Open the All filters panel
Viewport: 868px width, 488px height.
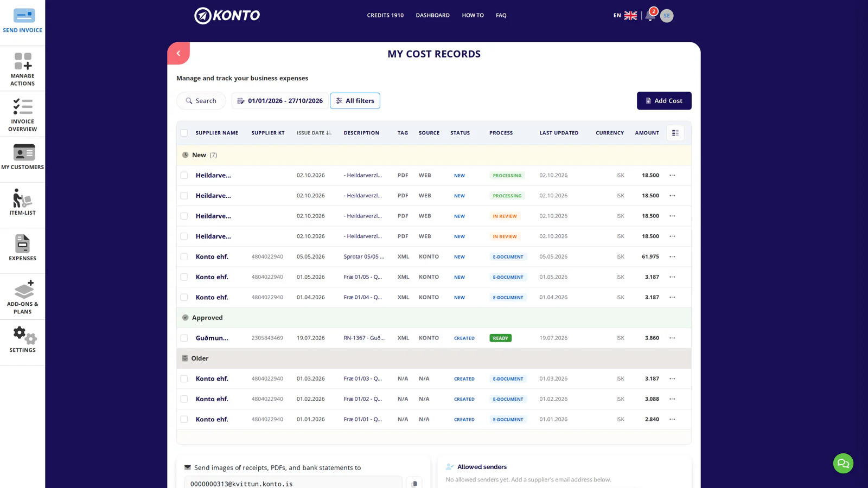(x=355, y=101)
